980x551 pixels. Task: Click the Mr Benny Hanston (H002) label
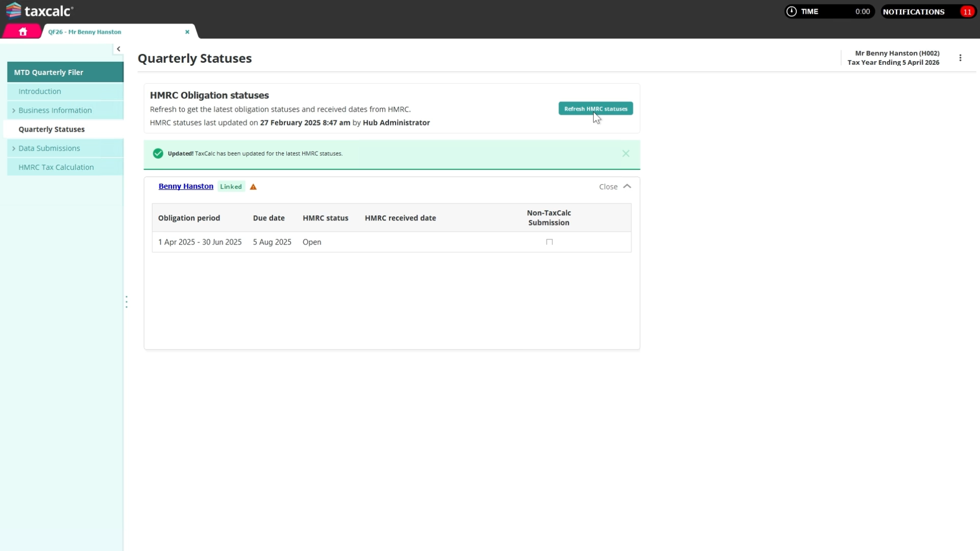[x=897, y=53]
